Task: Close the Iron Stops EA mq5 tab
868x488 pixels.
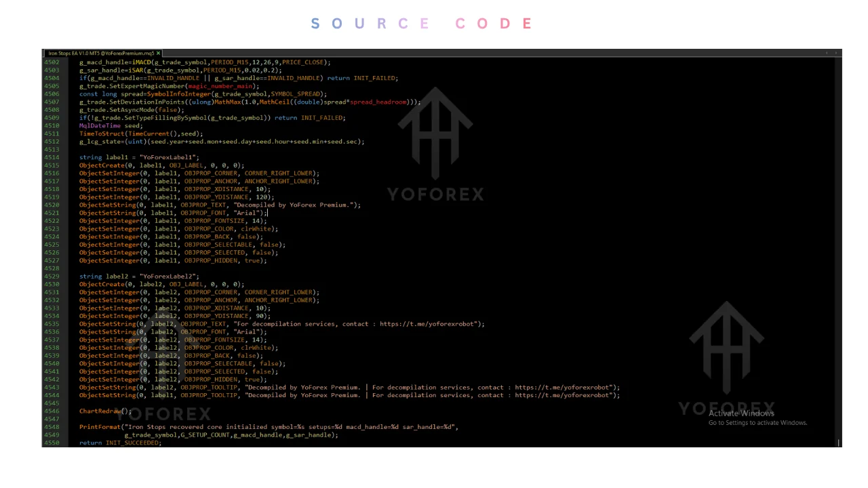Action: click(x=159, y=53)
